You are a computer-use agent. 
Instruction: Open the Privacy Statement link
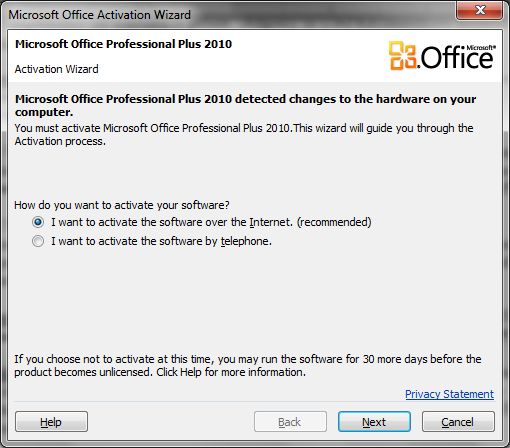449,394
